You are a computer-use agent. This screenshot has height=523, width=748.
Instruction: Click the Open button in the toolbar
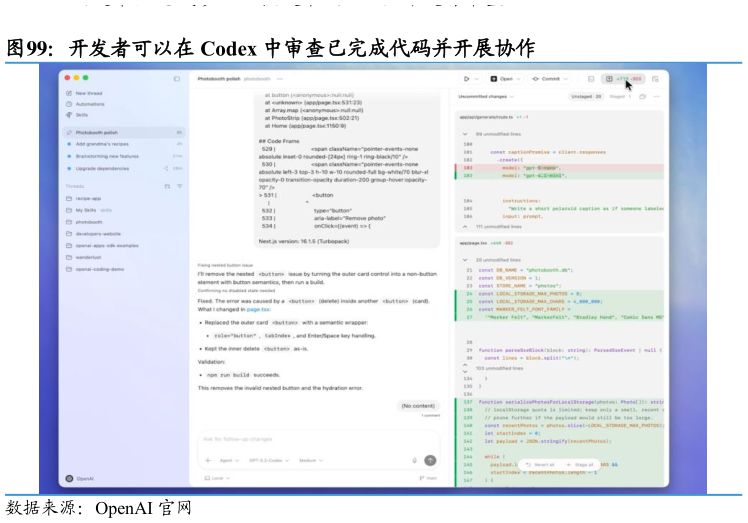(x=502, y=79)
